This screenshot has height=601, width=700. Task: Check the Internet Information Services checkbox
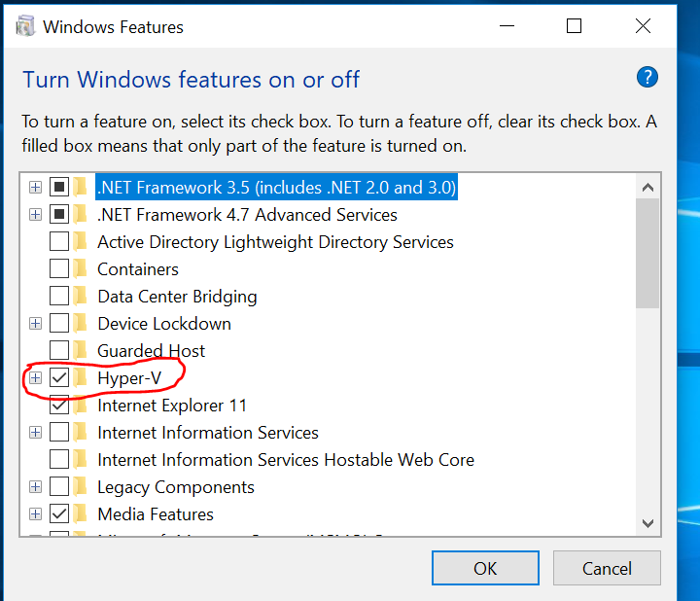coord(59,432)
